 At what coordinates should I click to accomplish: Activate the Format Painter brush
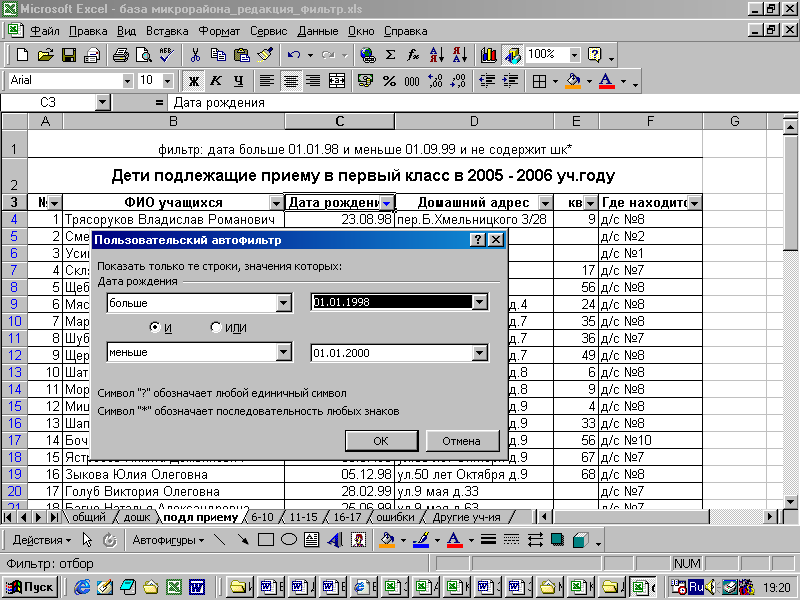pyautogui.click(x=265, y=55)
